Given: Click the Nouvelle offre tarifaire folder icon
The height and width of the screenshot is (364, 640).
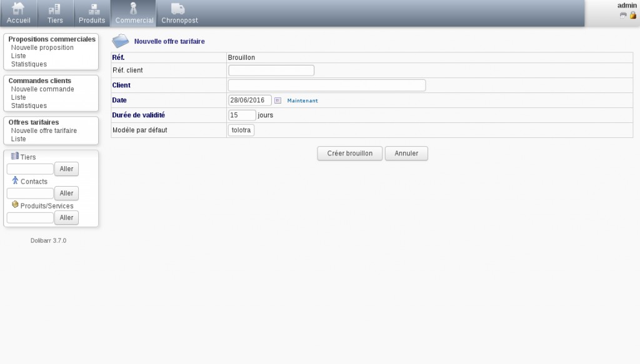Looking at the screenshot, I should click(x=121, y=41).
